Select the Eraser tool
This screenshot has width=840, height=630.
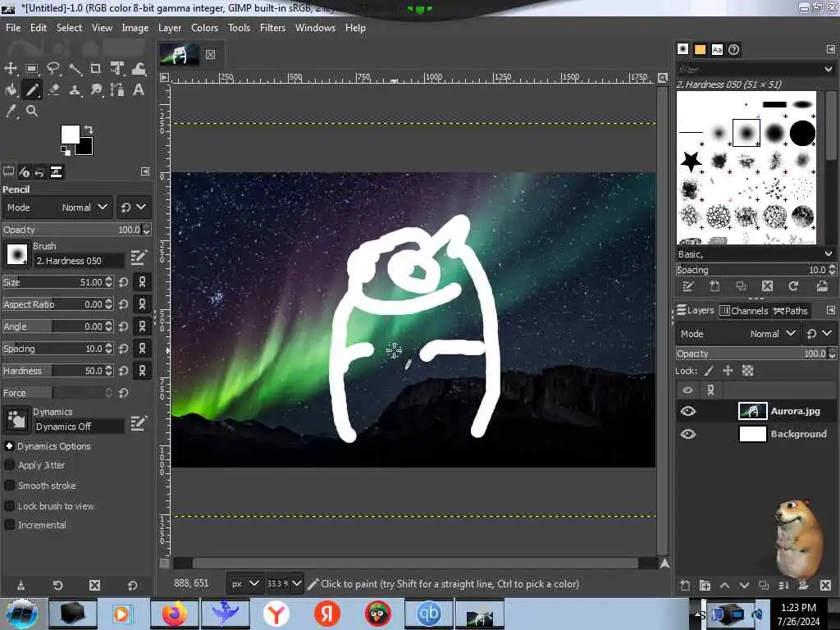53,90
